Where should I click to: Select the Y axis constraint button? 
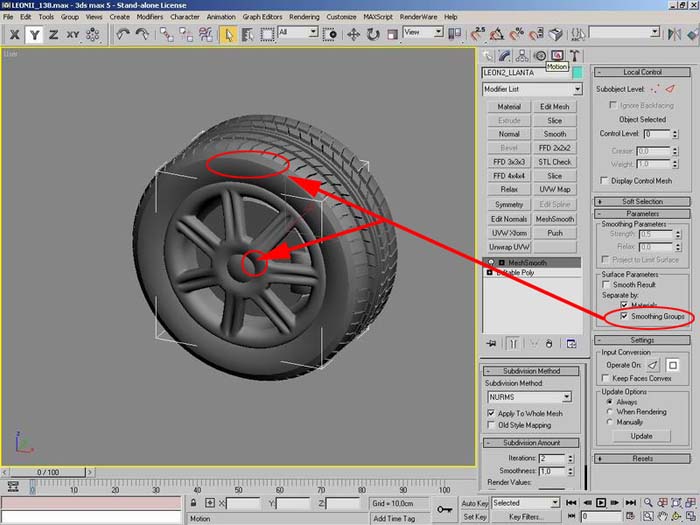click(35, 34)
